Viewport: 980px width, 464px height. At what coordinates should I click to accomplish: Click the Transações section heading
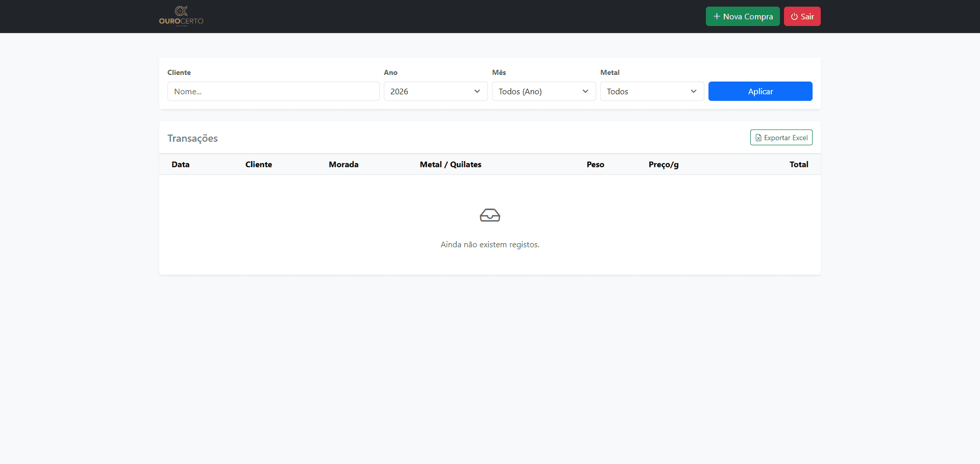192,138
